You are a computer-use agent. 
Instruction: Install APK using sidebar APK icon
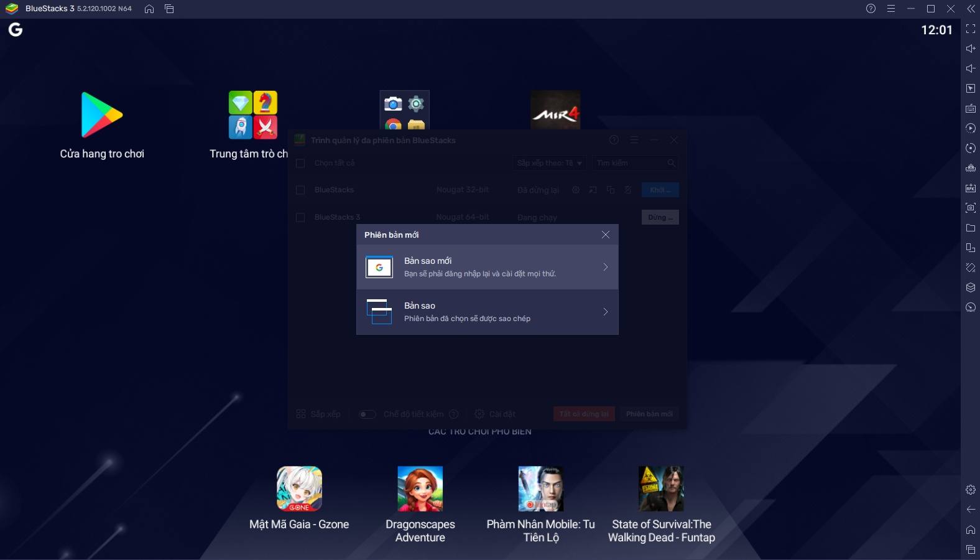(x=970, y=188)
